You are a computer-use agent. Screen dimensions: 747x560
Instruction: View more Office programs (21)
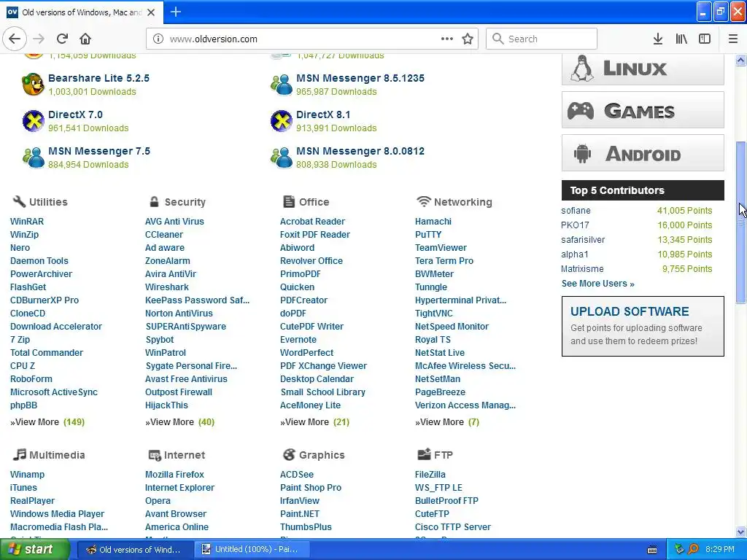tap(314, 422)
